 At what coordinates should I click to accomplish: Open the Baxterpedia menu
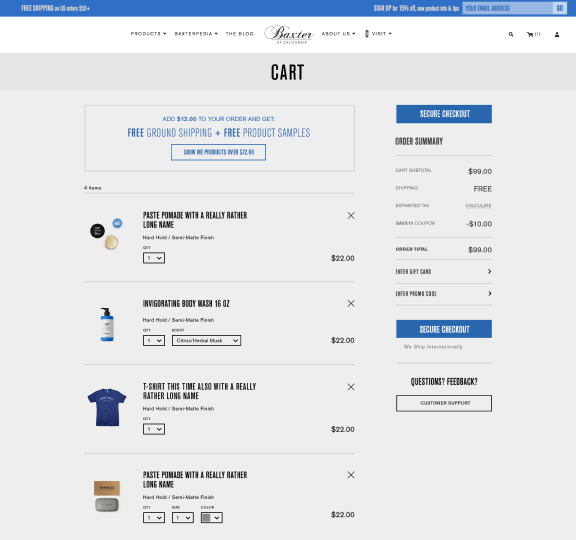(196, 34)
